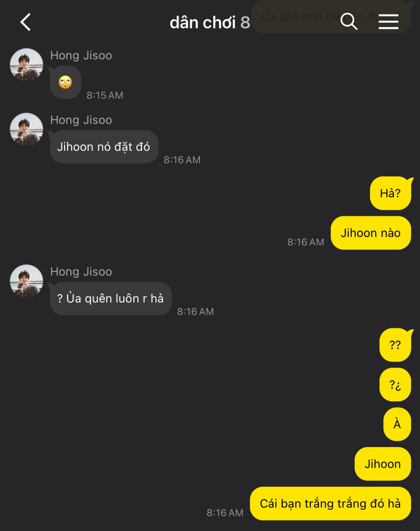
Task: Select the yellow 'Hả?' bubble
Action: point(390,193)
